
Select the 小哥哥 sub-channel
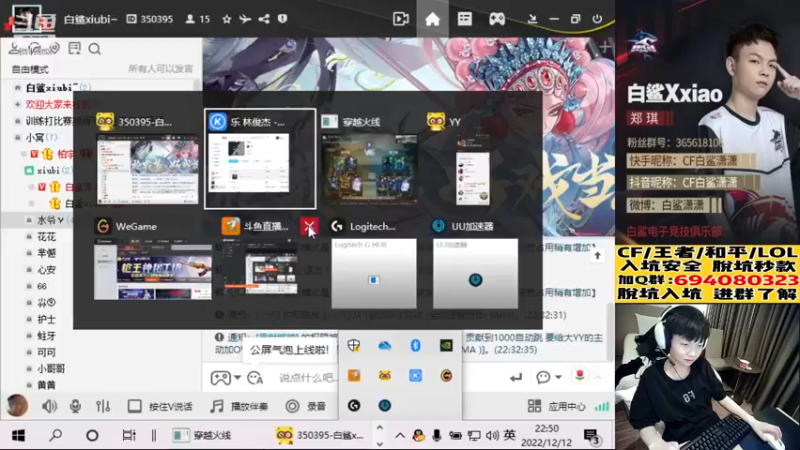[x=51, y=368]
